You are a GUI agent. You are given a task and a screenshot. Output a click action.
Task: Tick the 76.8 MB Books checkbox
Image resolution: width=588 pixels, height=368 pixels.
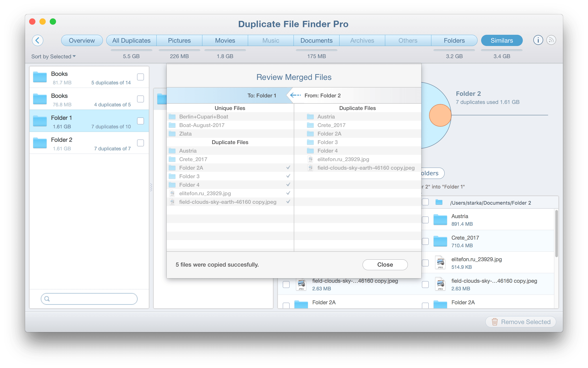point(141,99)
